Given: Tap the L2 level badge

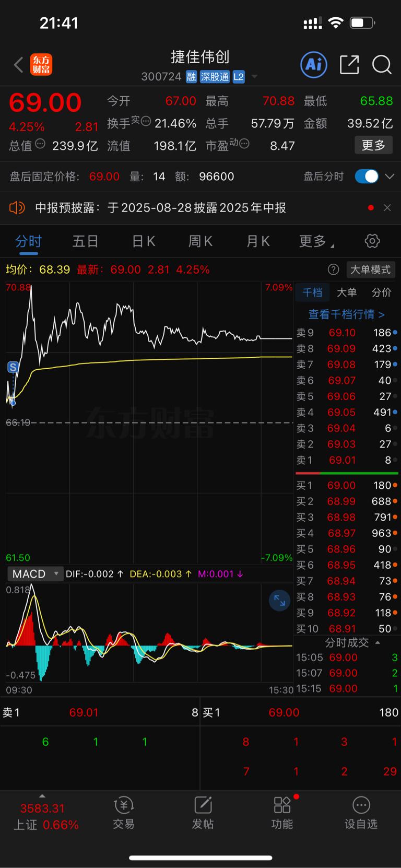Looking at the screenshot, I should (239, 77).
